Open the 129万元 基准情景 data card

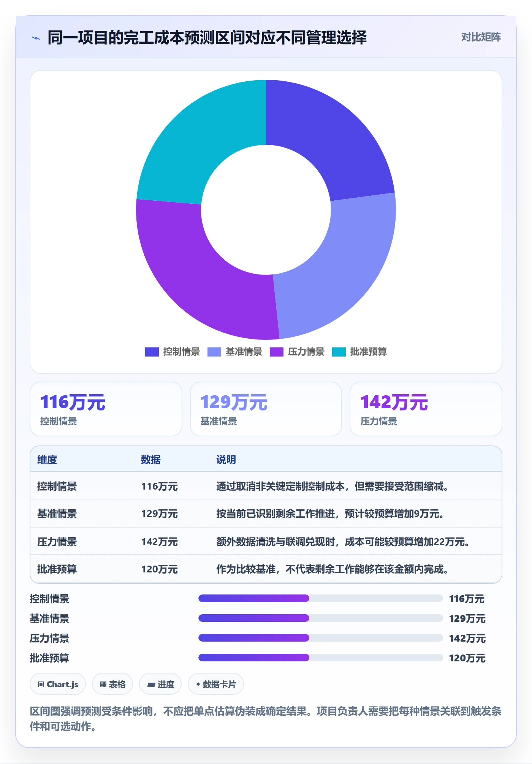coord(266,409)
